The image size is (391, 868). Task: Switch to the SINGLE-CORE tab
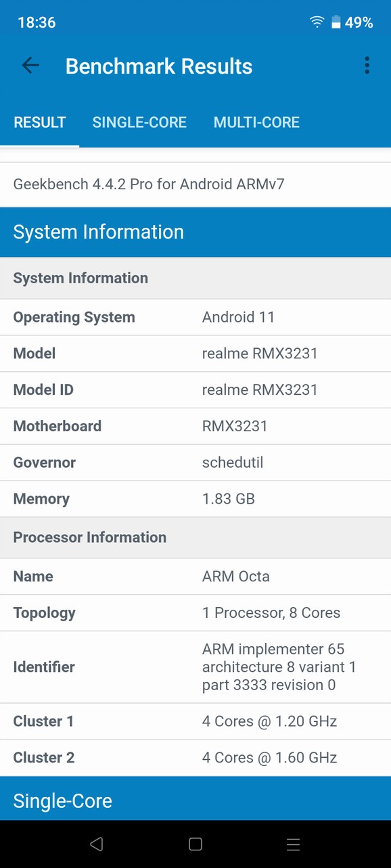139,122
